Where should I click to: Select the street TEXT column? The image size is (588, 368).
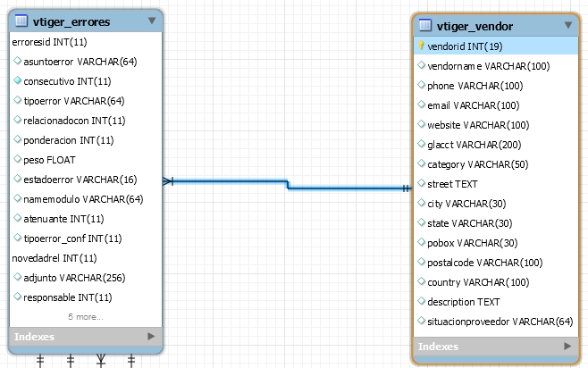point(496,184)
